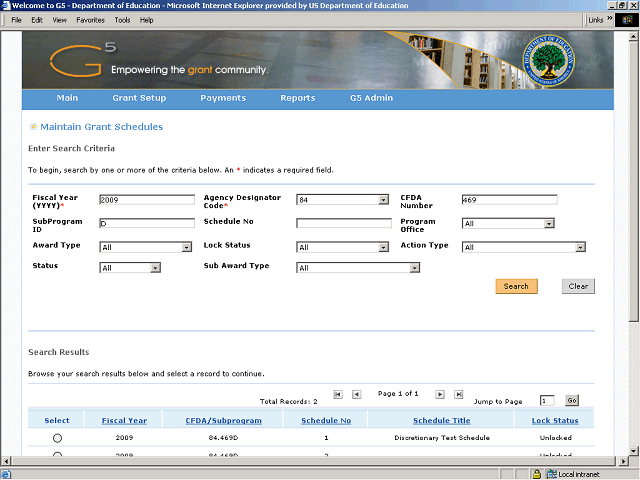Expand the Links toolbar chevron
This screenshot has width=640, height=480.
point(609,18)
